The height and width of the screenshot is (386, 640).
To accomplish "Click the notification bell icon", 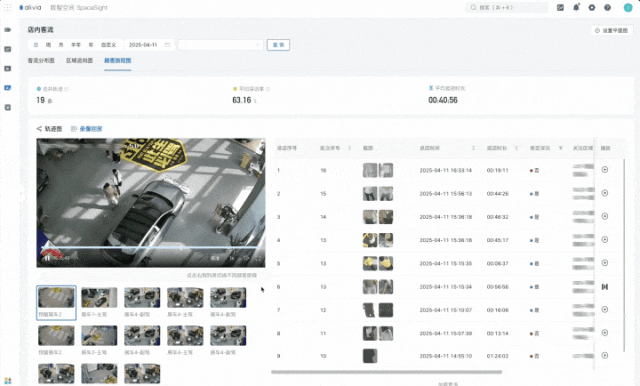I will pos(576,7).
